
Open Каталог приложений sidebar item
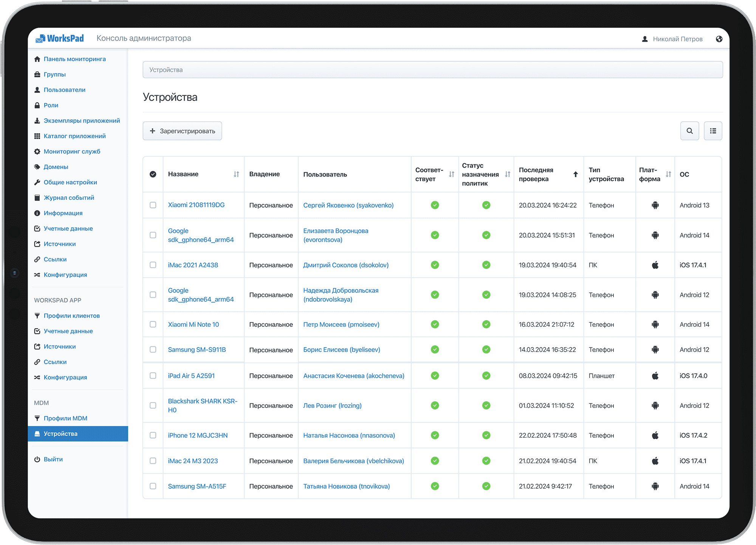pos(75,136)
